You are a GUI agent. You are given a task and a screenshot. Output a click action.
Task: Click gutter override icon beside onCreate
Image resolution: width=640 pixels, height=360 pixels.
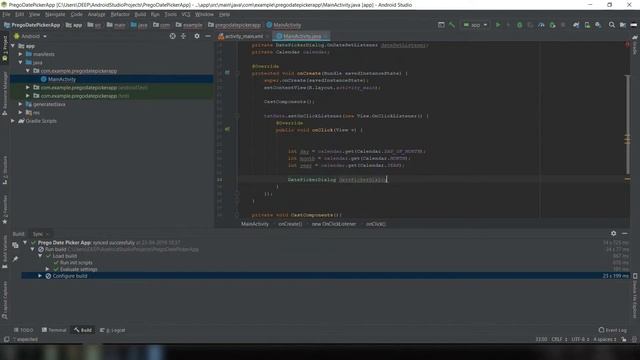227,73
